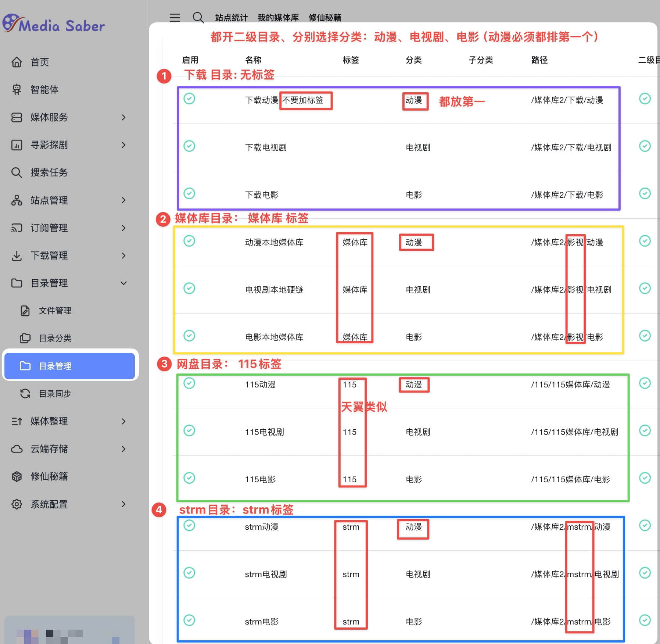Open 目录分类 copy icon in sidebar
This screenshot has width=660, height=644.
pos(25,338)
